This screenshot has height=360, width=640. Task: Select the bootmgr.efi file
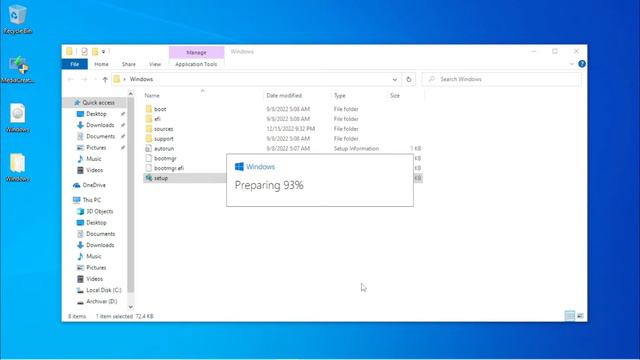pyautogui.click(x=169, y=168)
